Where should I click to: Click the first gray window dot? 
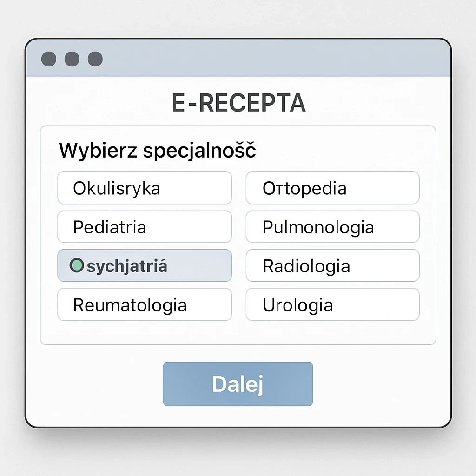[x=49, y=59]
